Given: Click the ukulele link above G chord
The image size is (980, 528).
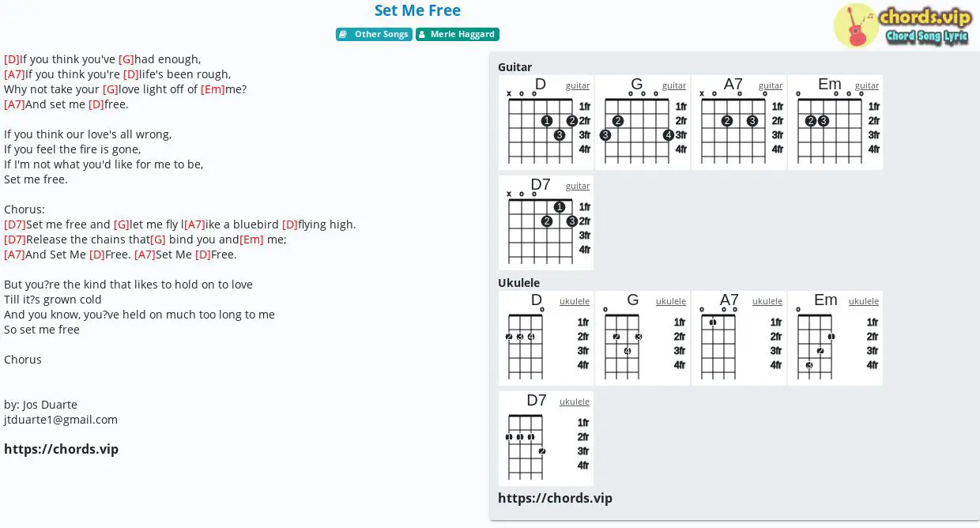Looking at the screenshot, I should 671,301.
